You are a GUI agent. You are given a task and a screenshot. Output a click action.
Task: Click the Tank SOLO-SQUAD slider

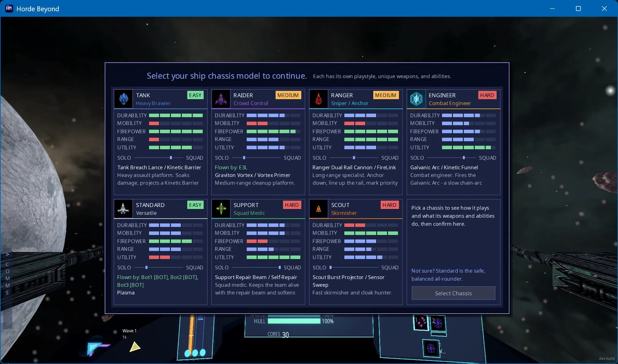click(x=158, y=158)
